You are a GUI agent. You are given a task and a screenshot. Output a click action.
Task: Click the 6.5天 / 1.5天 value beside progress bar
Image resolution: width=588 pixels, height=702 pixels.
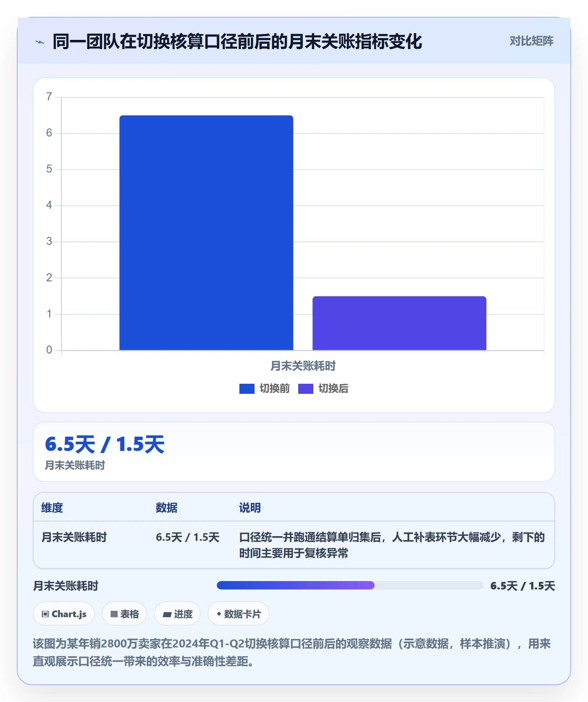pos(522,586)
